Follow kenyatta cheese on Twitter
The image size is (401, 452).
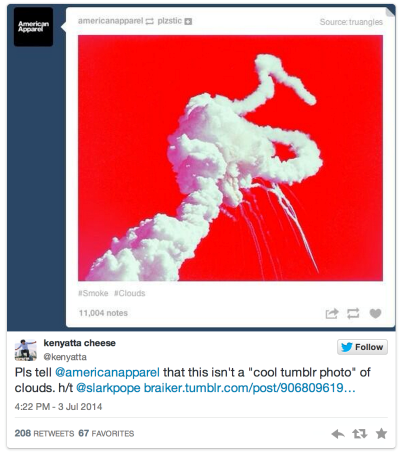click(x=362, y=347)
